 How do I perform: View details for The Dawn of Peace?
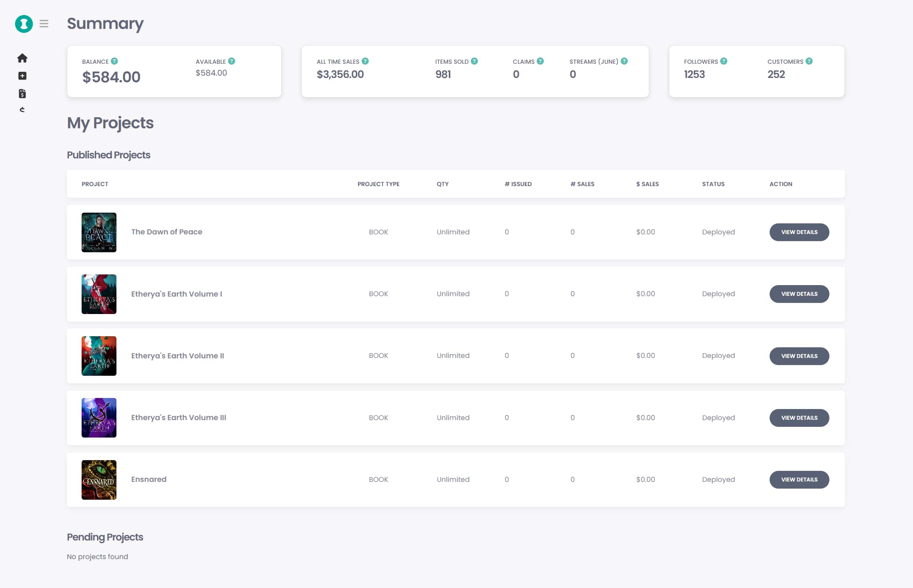tap(799, 232)
